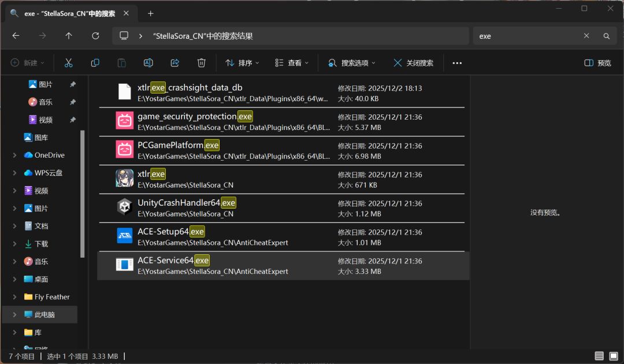Toggle the 预览 preview pane button
Image resolution: width=624 pixels, height=364 pixels.
(x=597, y=63)
